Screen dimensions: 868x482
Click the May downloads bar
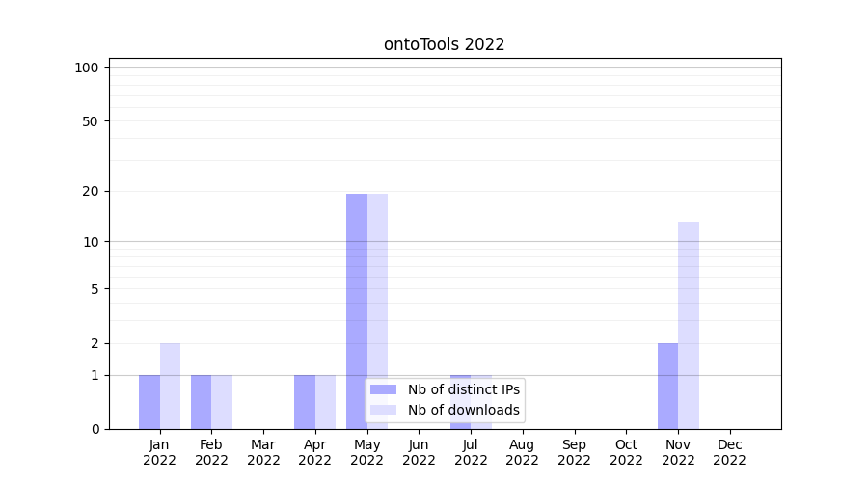(x=377, y=289)
